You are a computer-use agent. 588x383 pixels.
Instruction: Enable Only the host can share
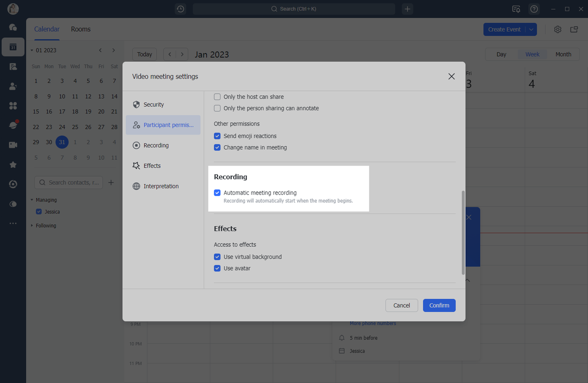pyautogui.click(x=217, y=97)
